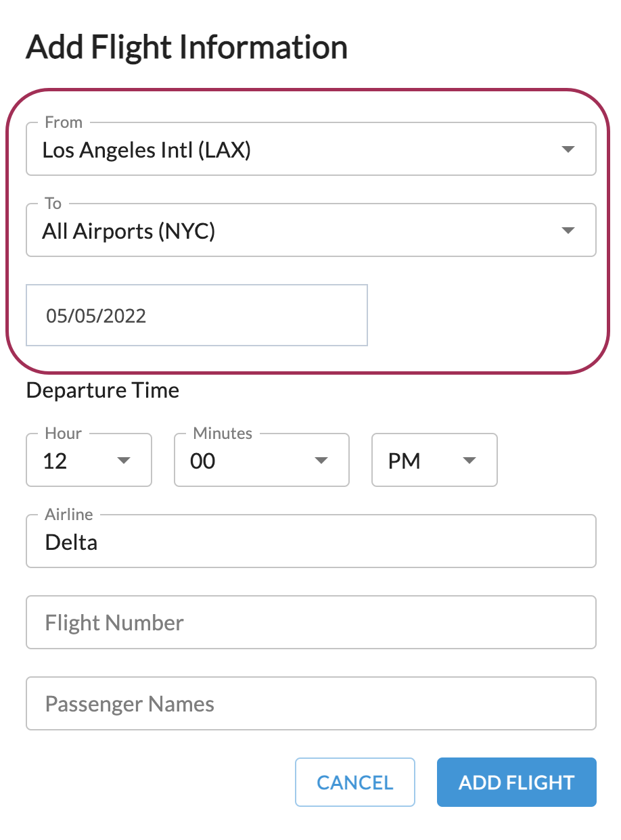
Task: Click the small Minutes field label
Action: (x=223, y=434)
